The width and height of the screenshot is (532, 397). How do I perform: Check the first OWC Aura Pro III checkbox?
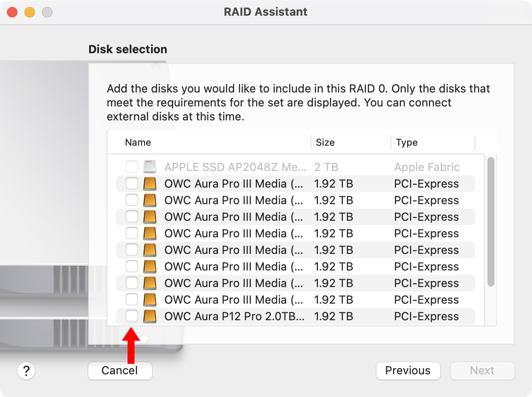coord(132,184)
